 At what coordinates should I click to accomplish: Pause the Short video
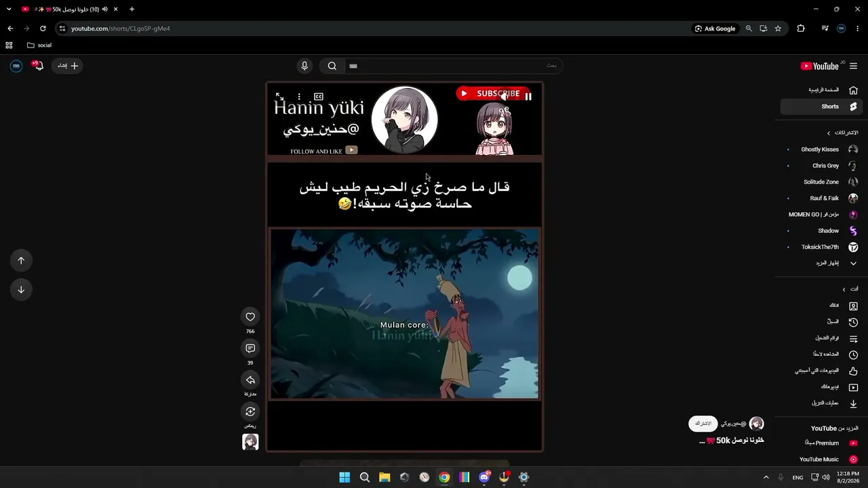(x=528, y=97)
